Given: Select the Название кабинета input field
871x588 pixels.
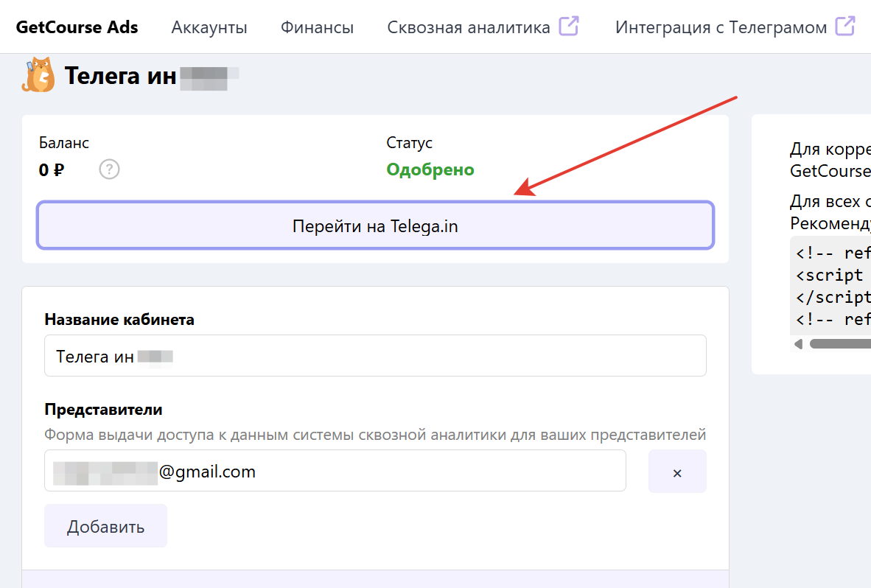Looking at the screenshot, I should click(375, 355).
